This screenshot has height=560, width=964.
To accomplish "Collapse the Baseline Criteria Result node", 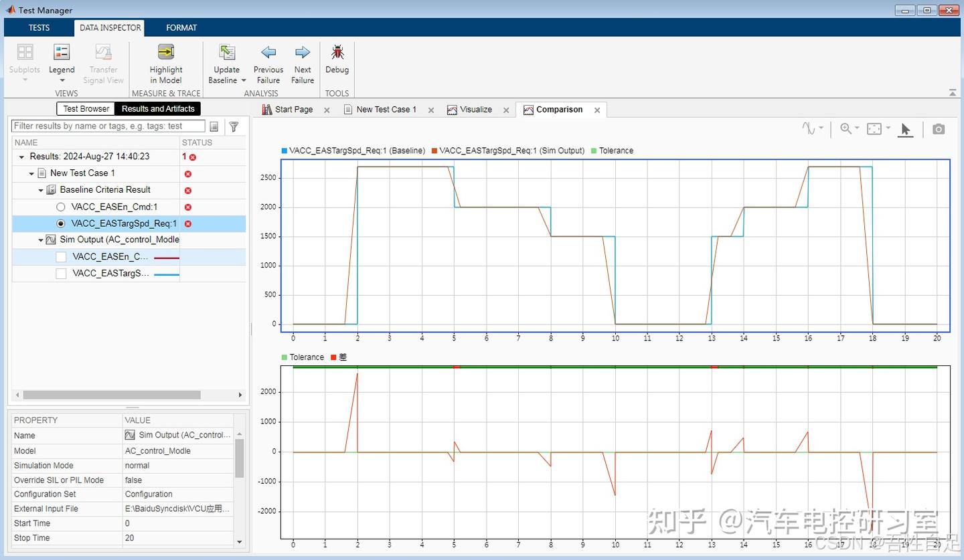I will (x=40, y=189).
